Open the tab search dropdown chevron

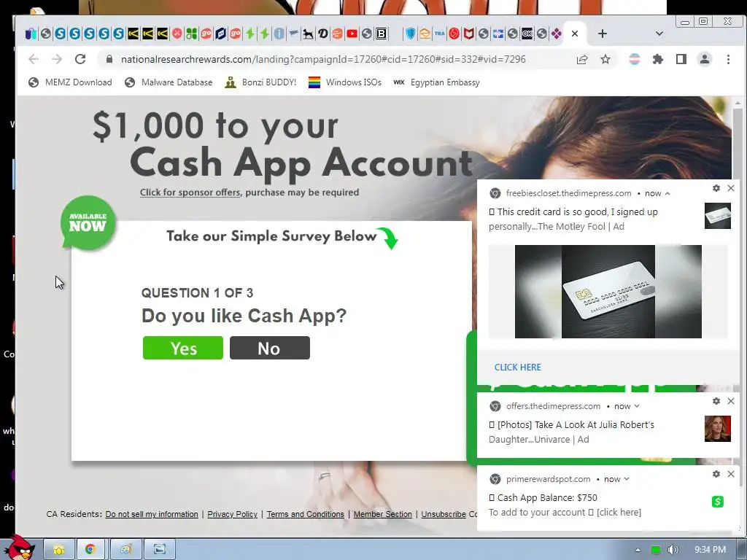(x=659, y=34)
